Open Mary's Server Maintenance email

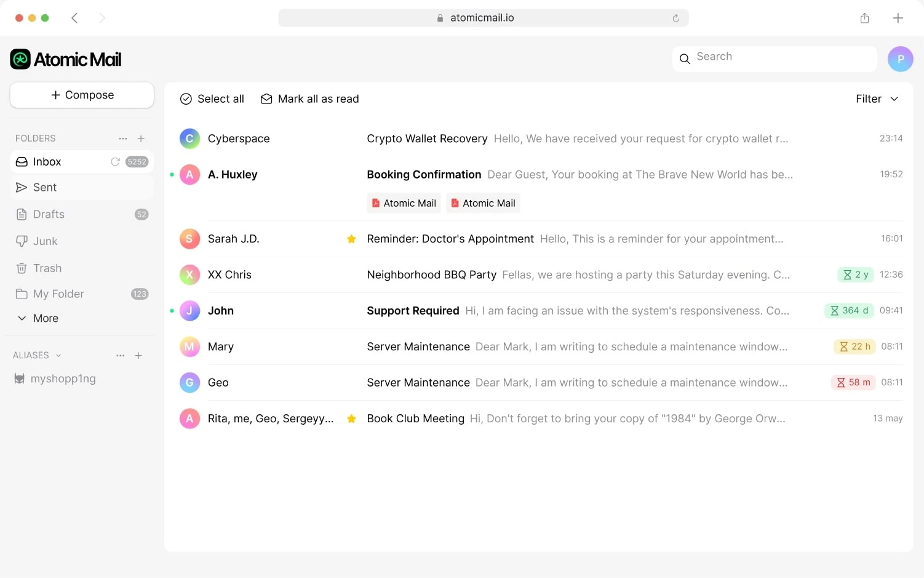click(x=418, y=347)
